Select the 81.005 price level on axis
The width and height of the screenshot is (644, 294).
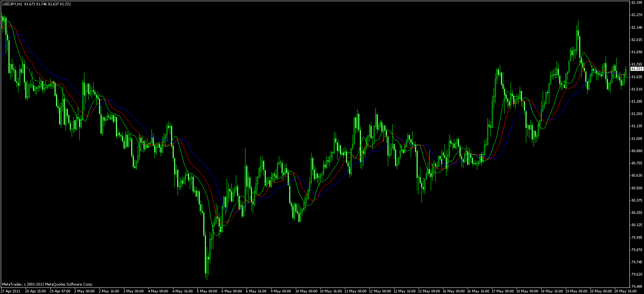[636, 139]
